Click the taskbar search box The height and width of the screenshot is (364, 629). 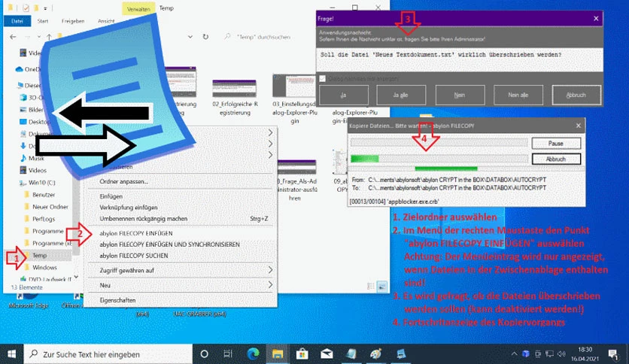[x=108, y=354]
